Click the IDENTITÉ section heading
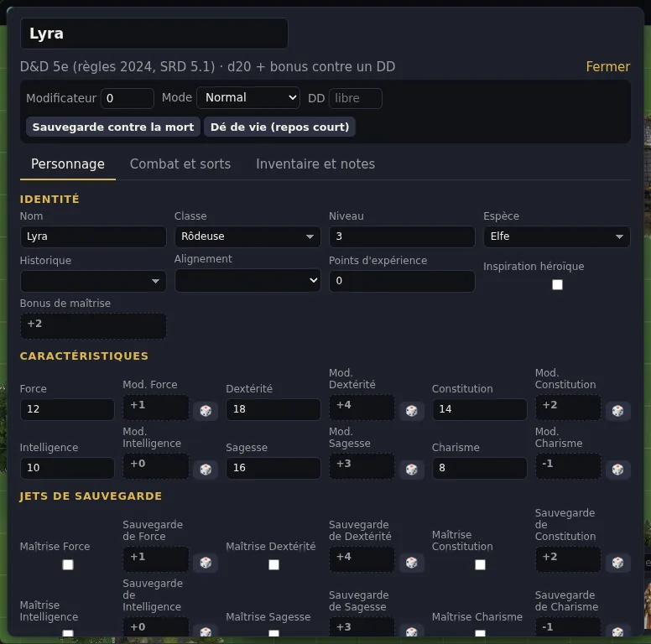The height and width of the screenshot is (644, 651). (49, 200)
